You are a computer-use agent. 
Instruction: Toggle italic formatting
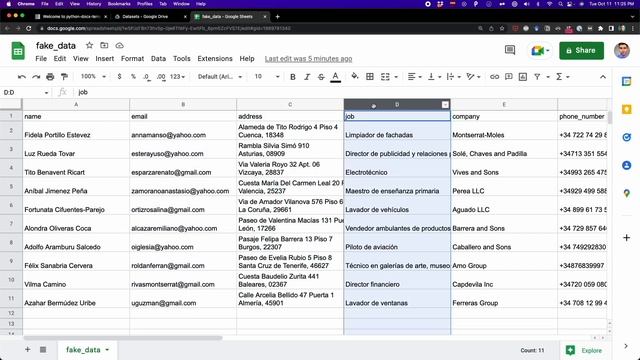(x=307, y=77)
